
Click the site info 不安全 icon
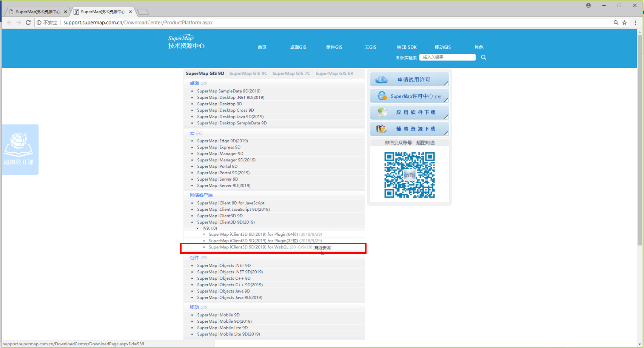[x=48, y=23]
